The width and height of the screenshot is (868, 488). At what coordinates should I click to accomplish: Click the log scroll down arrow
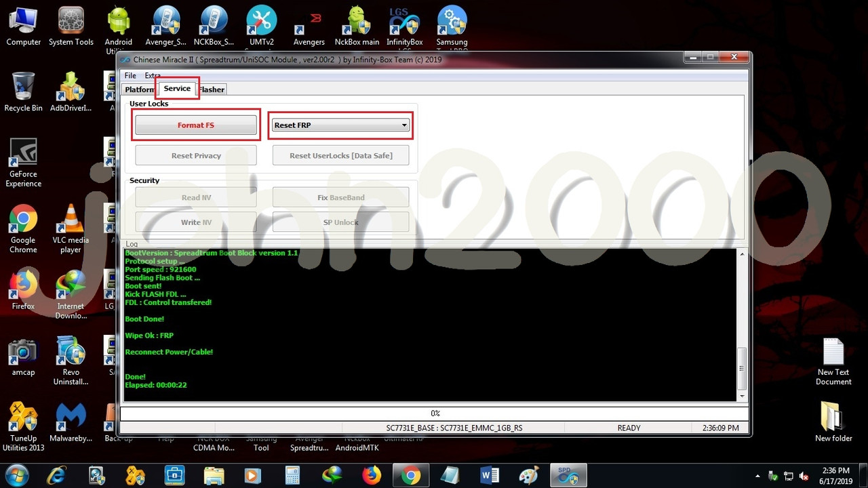coord(742,396)
